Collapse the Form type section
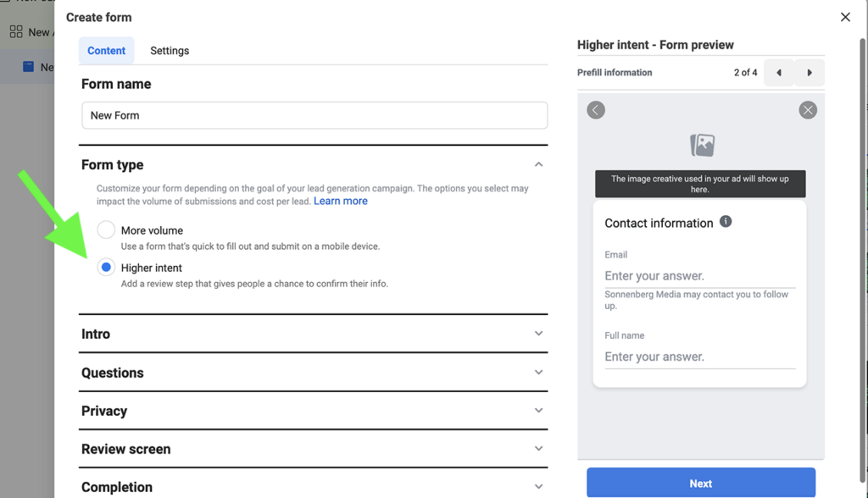The width and height of the screenshot is (868, 498). [539, 164]
